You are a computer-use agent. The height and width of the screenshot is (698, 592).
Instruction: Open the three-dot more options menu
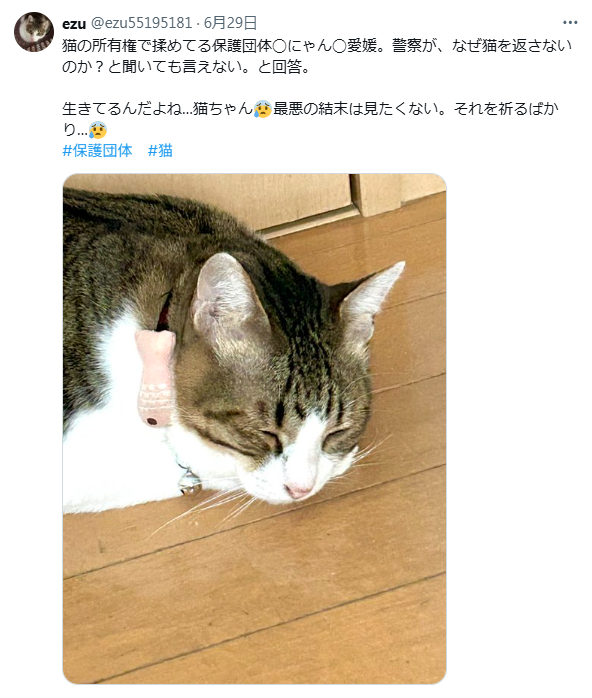[570, 23]
